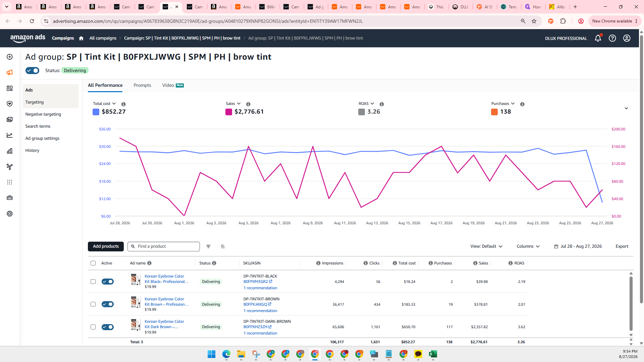Open the shield brand icon in sidebar
The width and height of the screenshot is (644, 362).
point(10,104)
